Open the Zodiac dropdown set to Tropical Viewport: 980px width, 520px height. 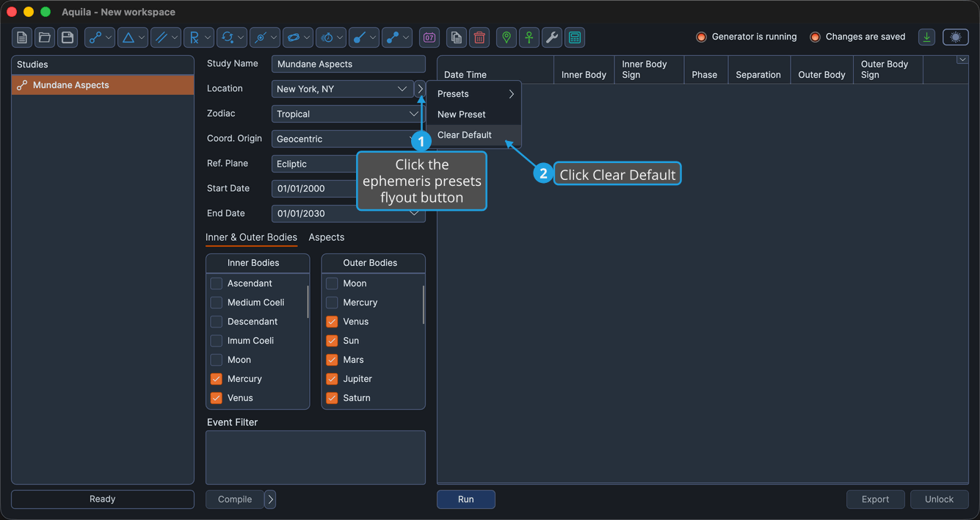[348, 114]
